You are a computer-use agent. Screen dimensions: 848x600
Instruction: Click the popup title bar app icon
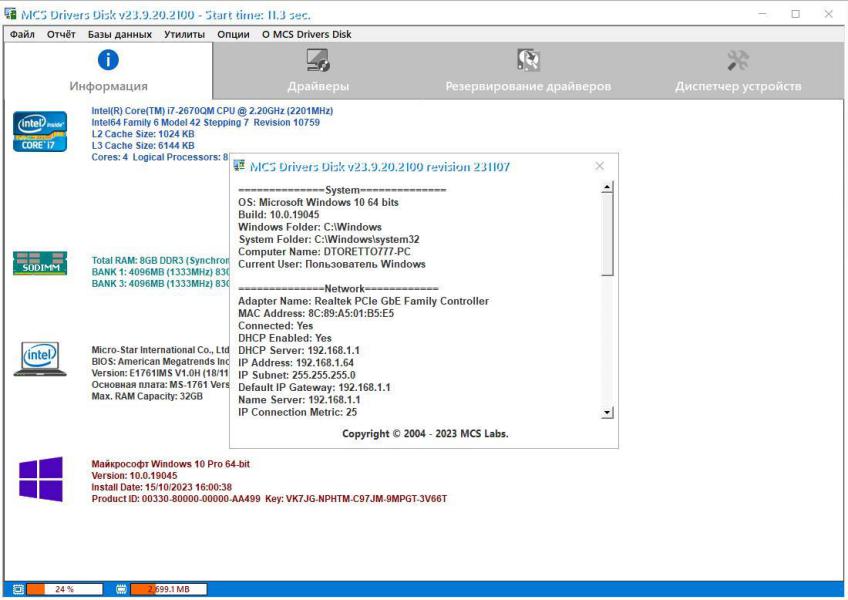click(239, 166)
